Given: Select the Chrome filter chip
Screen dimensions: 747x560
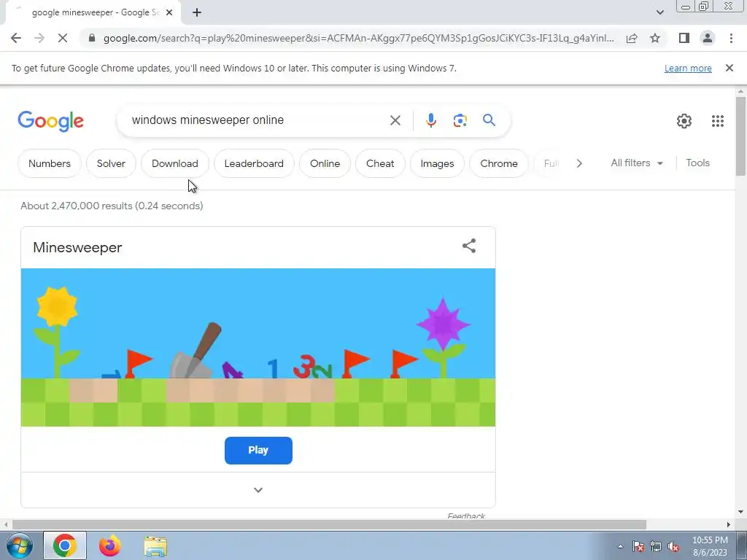Looking at the screenshot, I should [x=499, y=163].
